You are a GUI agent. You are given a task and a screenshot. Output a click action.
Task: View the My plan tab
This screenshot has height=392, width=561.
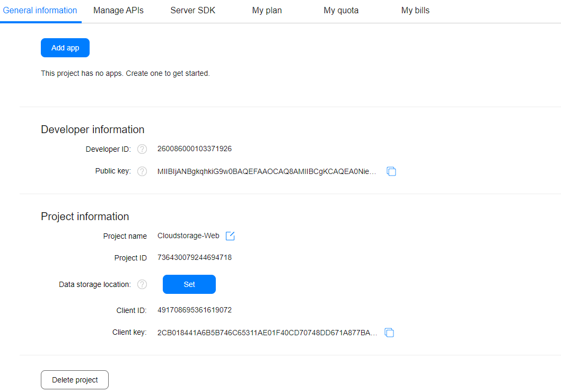coord(267,10)
